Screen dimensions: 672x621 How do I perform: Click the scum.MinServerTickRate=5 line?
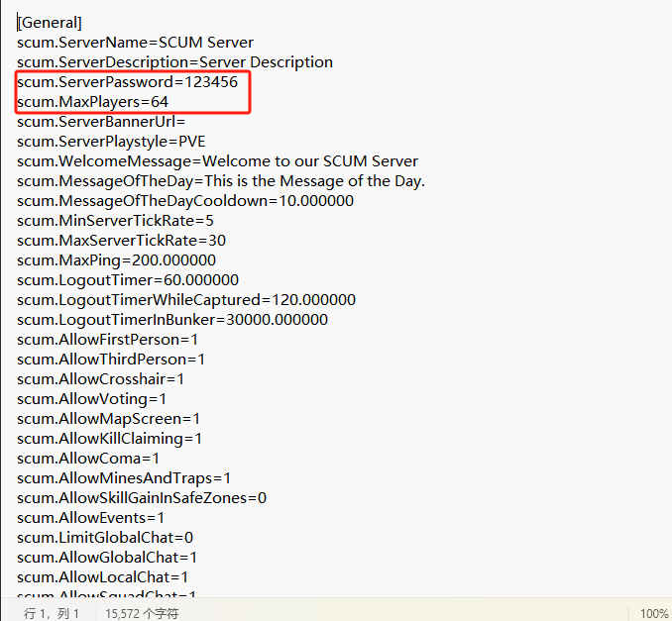pyautogui.click(x=115, y=221)
